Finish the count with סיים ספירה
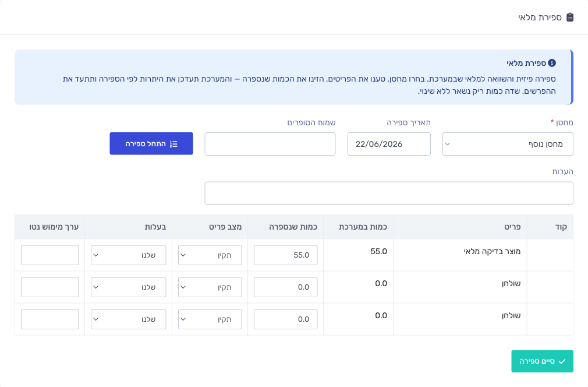The width and height of the screenshot is (588, 387). [x=542, y=361]
